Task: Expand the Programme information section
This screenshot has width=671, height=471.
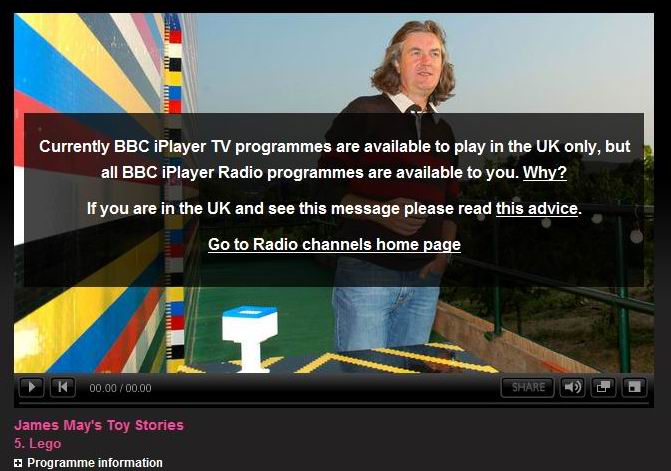Action: tap(95, 463)
